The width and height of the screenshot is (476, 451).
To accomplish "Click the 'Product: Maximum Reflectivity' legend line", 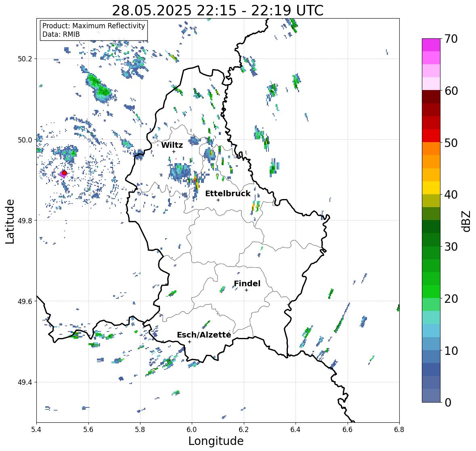I will [94, 26].
